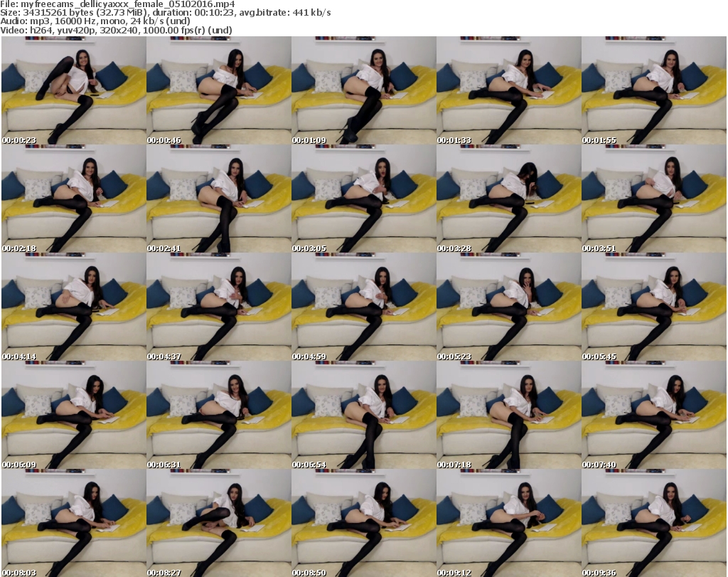Click the frame labeled 00:03:05
The height and width of the screenshot is (577, 728).
click(x=363, y=199)
